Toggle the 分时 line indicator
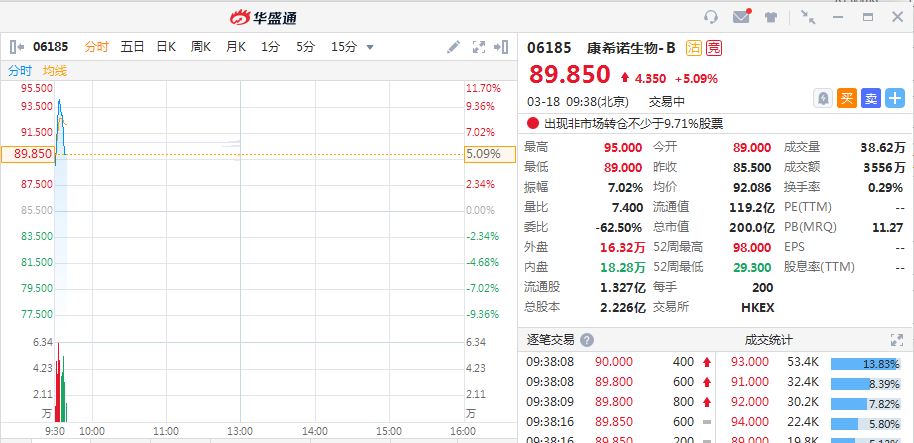 tap(20, 71)
